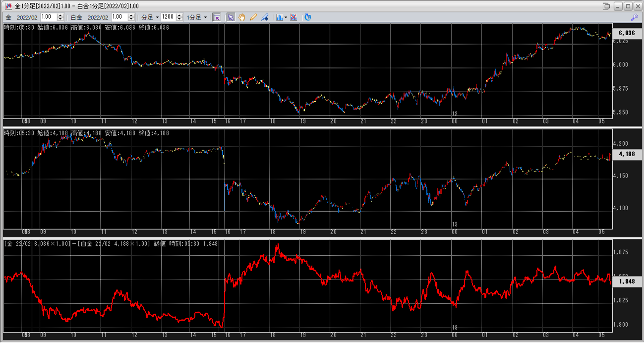Activate the hand pan tool
644x343 pixels.
click(x=242, y=17)
